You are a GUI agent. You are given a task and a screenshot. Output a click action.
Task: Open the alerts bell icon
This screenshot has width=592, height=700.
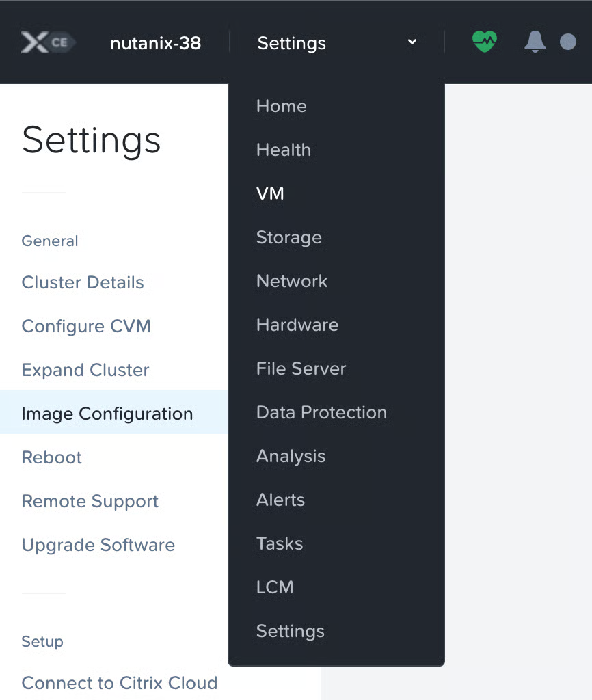click(535, 42)
